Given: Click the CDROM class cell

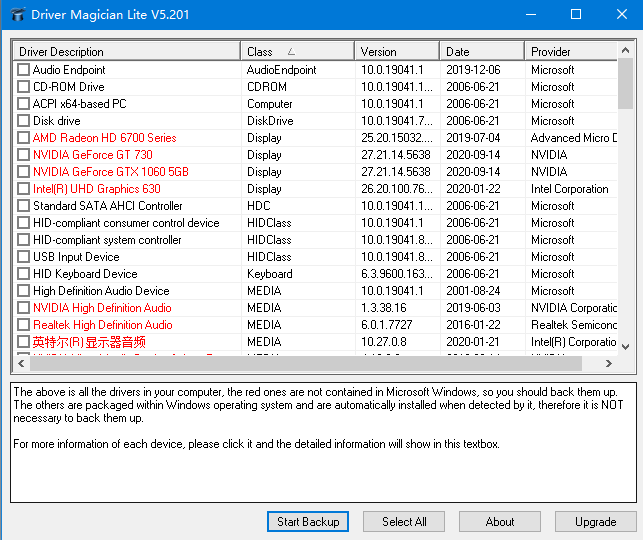Looking at the screenshot, I should 267,87.
